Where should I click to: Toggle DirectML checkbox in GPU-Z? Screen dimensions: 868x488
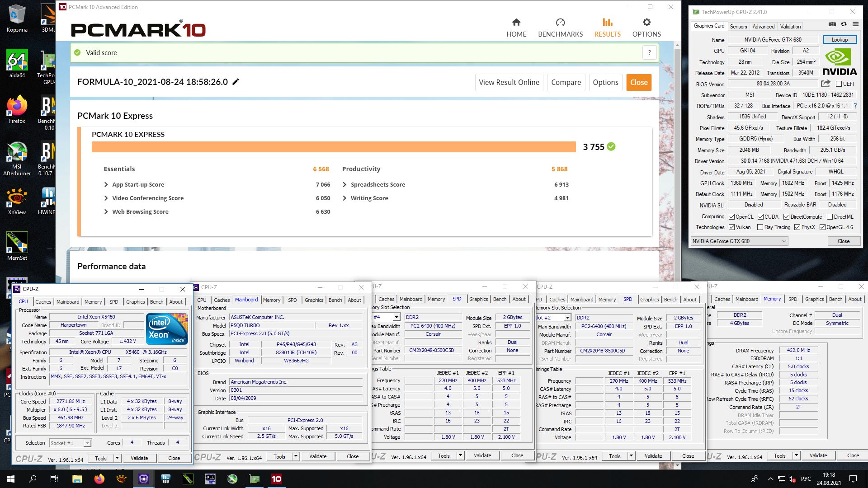(830, 217)
